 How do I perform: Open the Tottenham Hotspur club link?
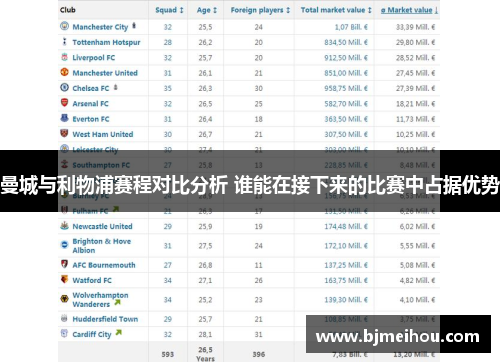[106, 42]
